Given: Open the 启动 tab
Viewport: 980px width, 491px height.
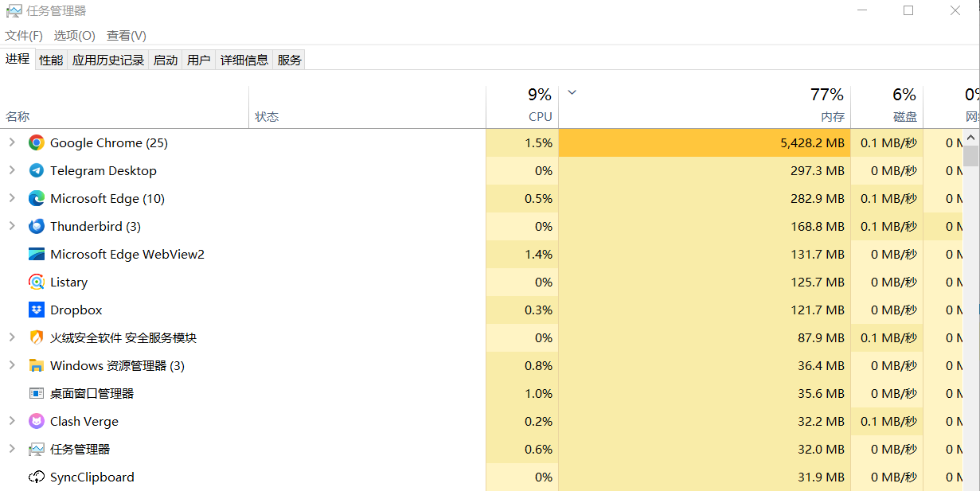Looking at the screenshot, I should coord(166,60).
